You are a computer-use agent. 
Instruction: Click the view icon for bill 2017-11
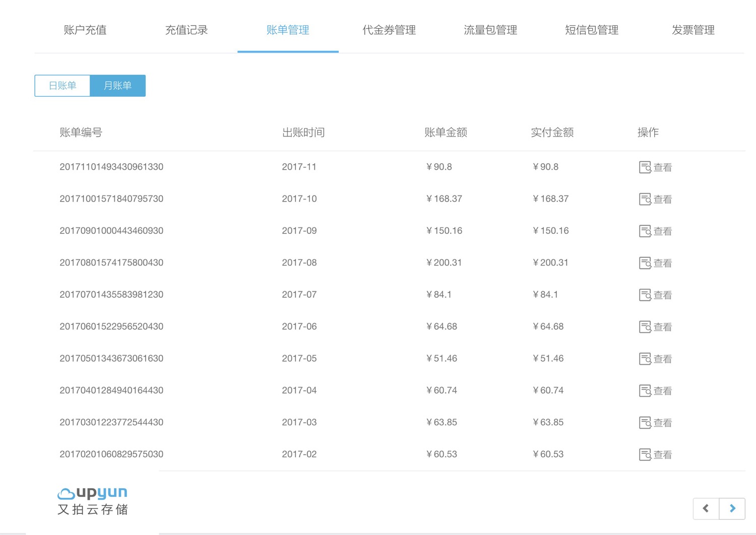pyautogui.click(x=645, y=167)
